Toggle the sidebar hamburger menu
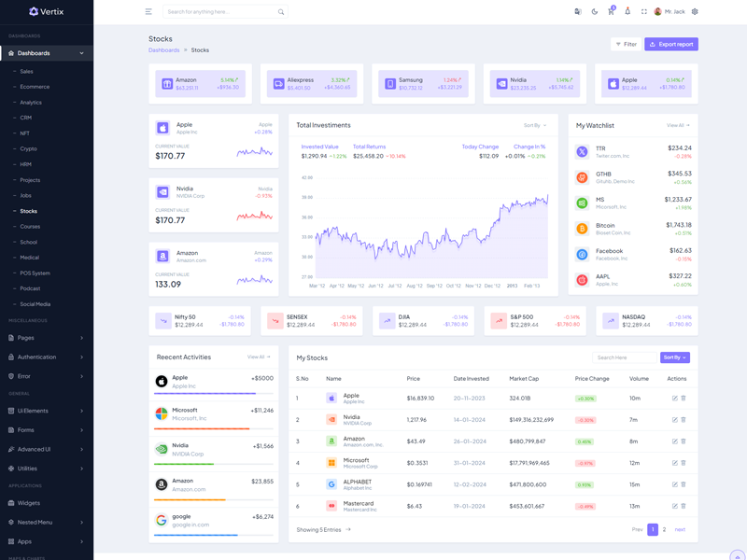Screen dimensions: 747x560 click(x=148, y=12)
